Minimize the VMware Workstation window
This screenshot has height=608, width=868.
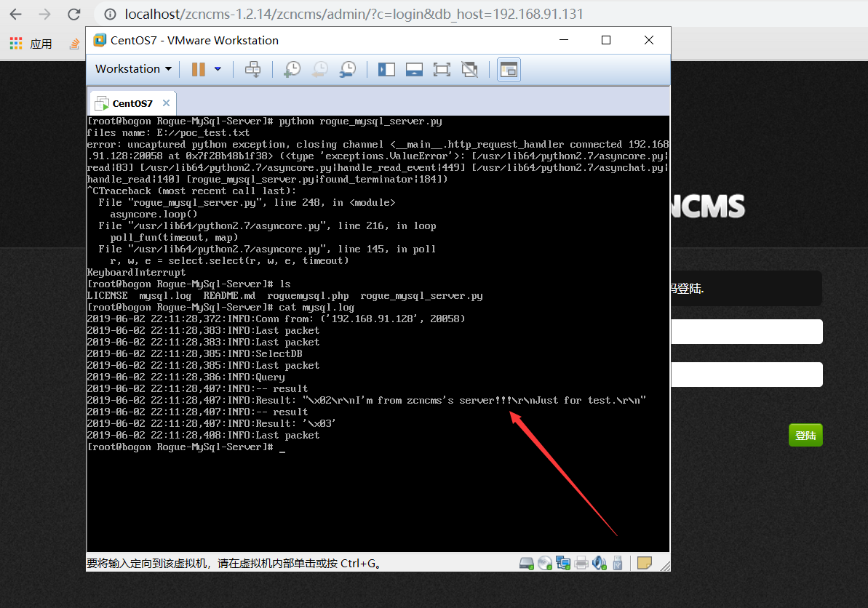tap(564, 41)
